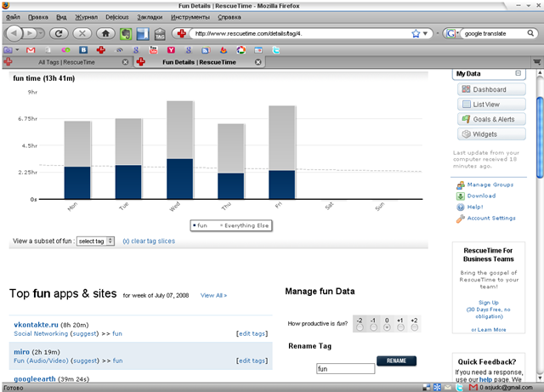Open the Delicious menu
544x392 pixels.
pos(117,17)
